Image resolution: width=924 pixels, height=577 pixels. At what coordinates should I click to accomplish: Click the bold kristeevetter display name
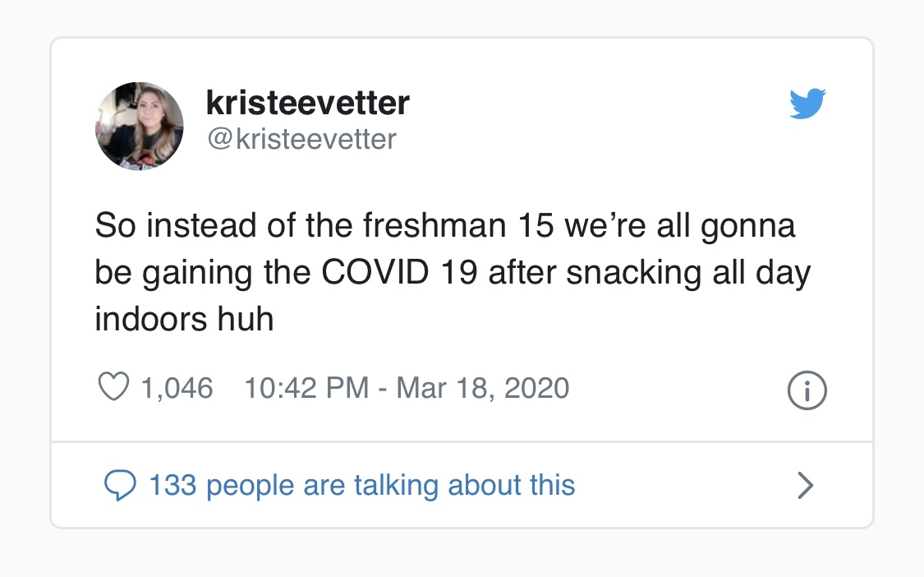point(307,104)
